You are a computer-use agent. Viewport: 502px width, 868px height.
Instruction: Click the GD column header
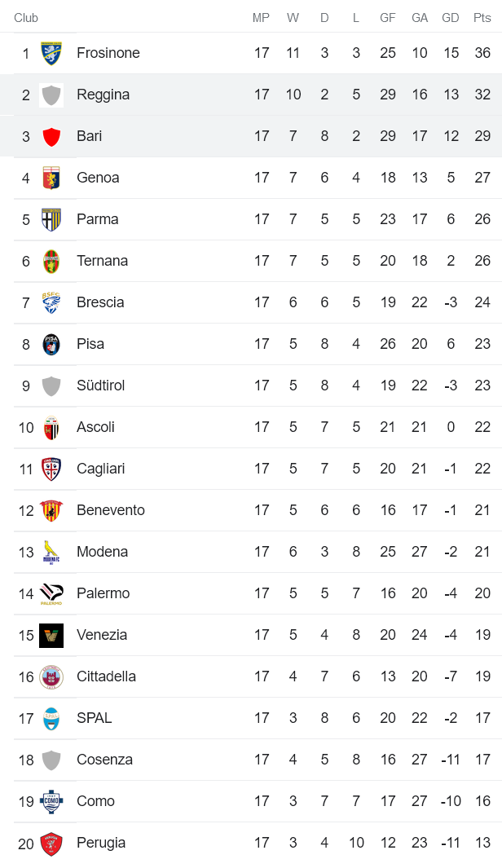tap(450, 18)
